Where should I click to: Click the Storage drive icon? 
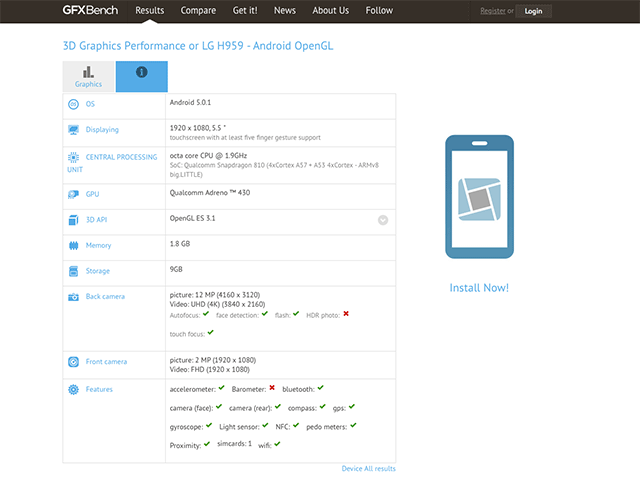(x=73, y=271)
